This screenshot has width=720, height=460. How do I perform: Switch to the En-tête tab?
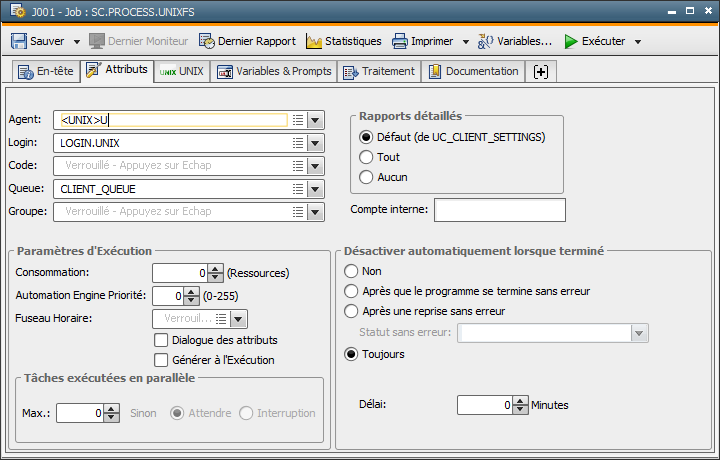(x=45, y=71)
